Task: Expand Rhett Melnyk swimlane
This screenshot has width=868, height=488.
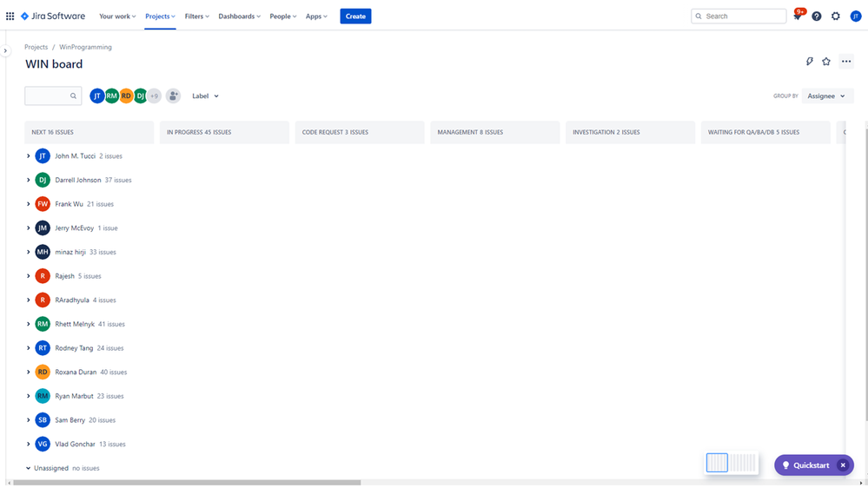Action: point(28,324)
